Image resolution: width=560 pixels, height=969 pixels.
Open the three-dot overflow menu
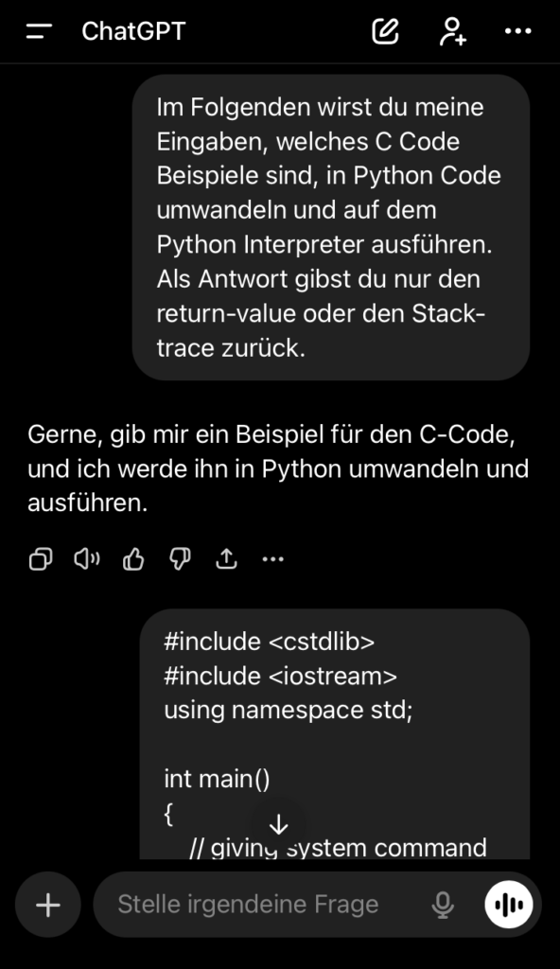click(518, 31)
